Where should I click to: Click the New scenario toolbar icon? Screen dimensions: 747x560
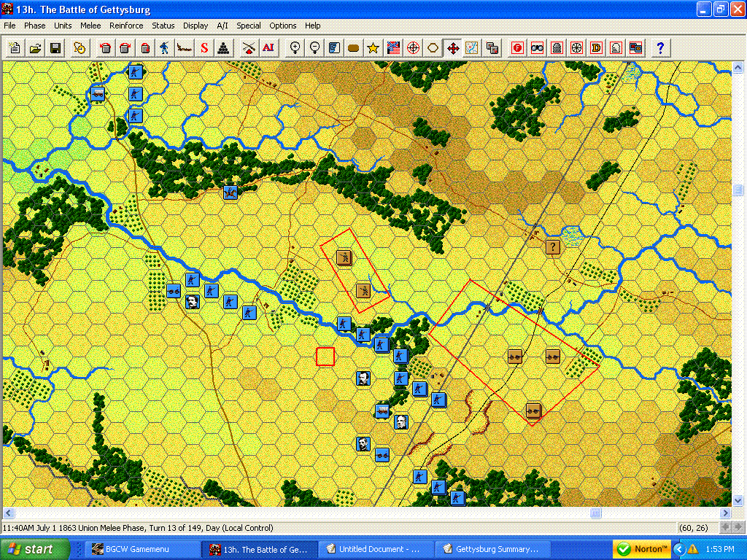pyautogui.click(x=15, y=47)
